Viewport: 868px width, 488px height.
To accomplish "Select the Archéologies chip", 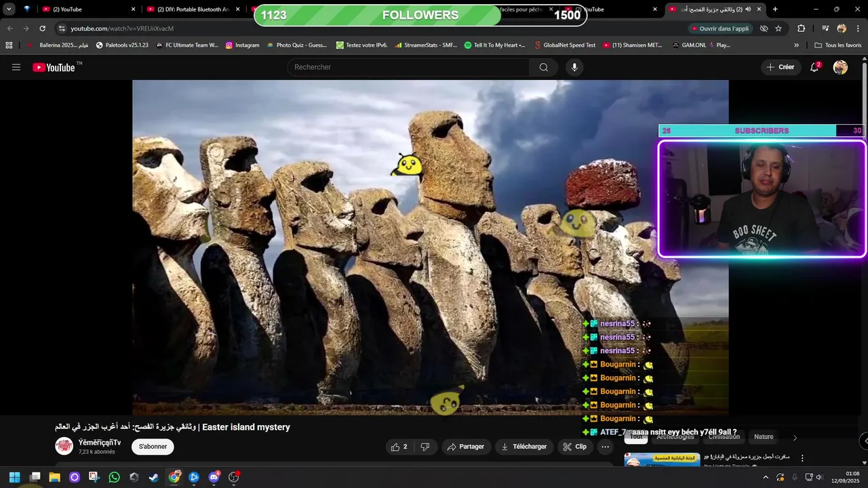I will click(x=675, y=437).
